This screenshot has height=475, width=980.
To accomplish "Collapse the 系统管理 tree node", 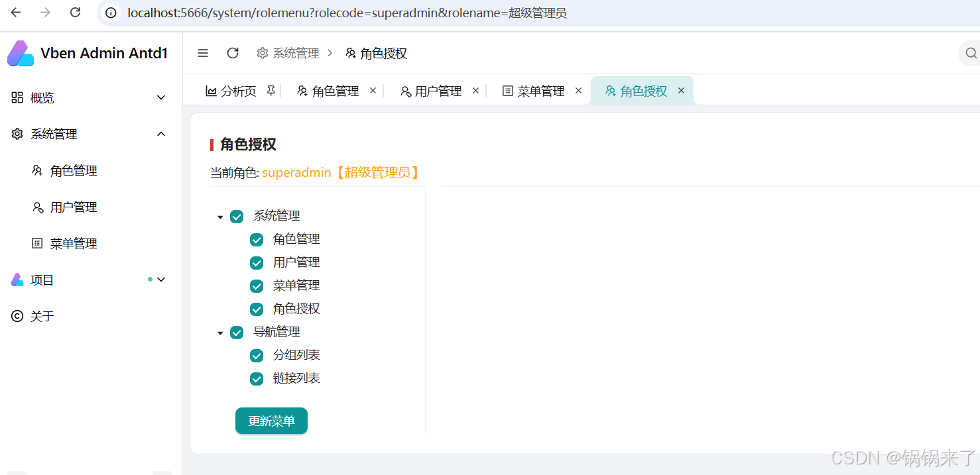I will [220, 216].
